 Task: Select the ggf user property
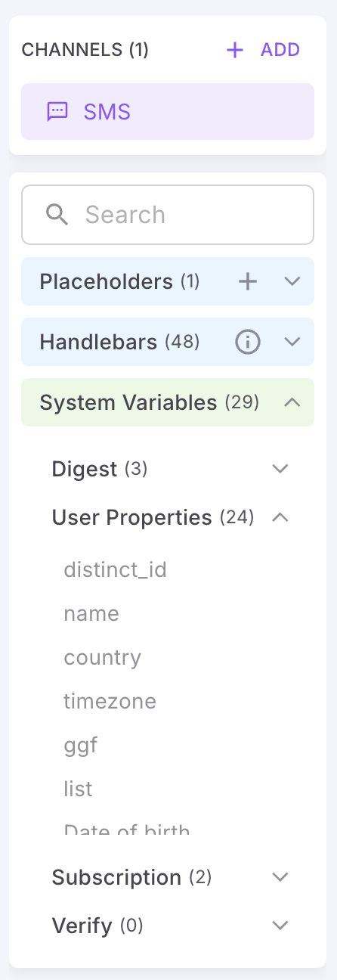[x=81, y=746]
